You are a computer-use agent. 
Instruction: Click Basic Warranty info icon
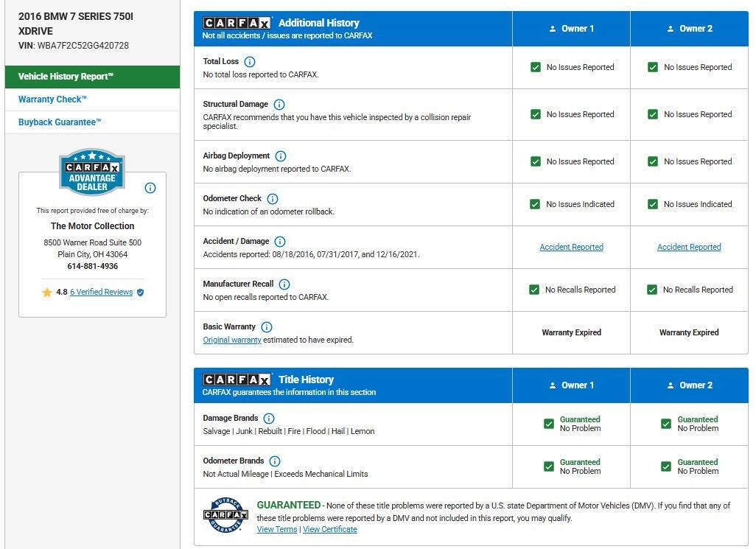[x=267, y=327]
